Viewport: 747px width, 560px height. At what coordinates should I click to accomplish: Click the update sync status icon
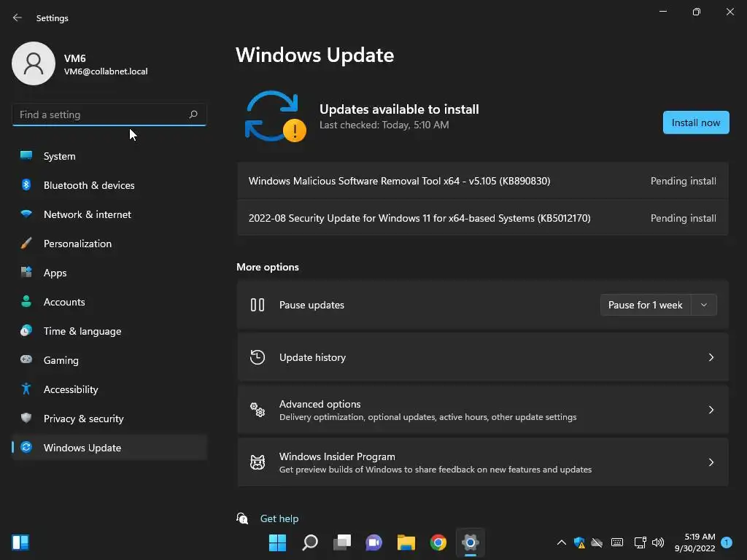[275, 117]
